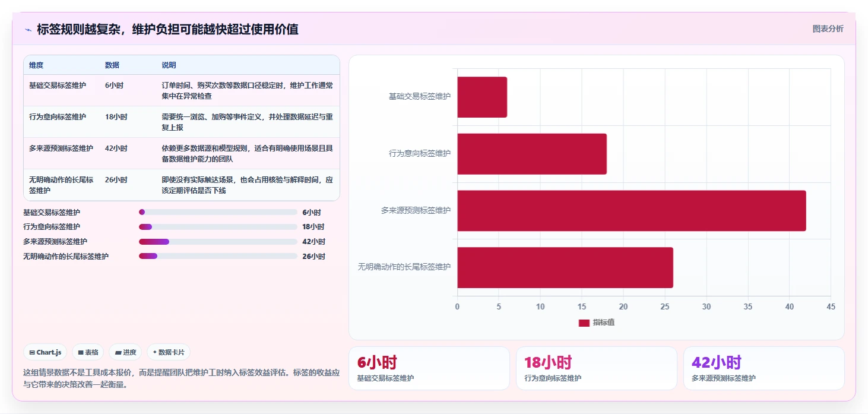Select the 进度 chip
Viewport: 868px width, 414px height.
[125, 352]
